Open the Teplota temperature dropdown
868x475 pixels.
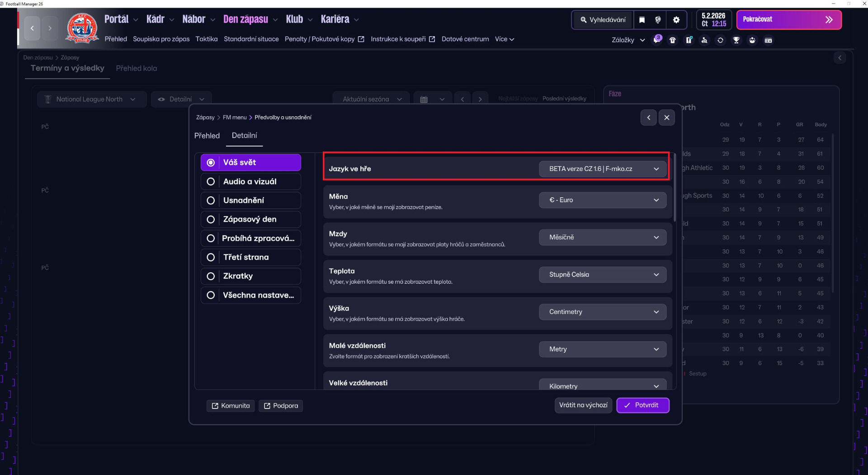pyautogui.click(x=602, y=275)
